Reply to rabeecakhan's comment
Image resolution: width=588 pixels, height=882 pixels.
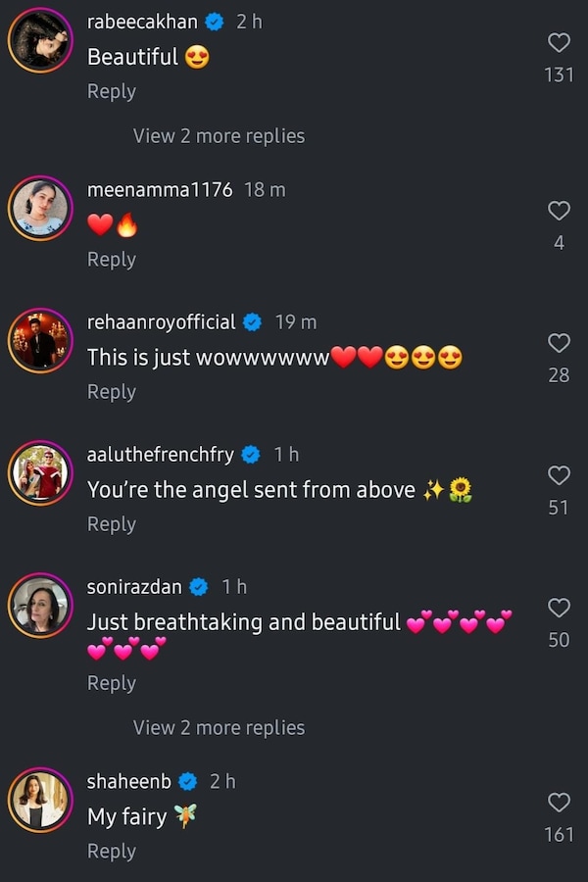(x=112, y=91)
